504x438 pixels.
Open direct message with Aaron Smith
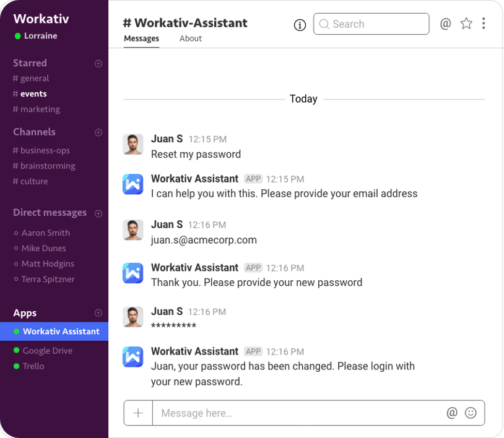point(41,233)
